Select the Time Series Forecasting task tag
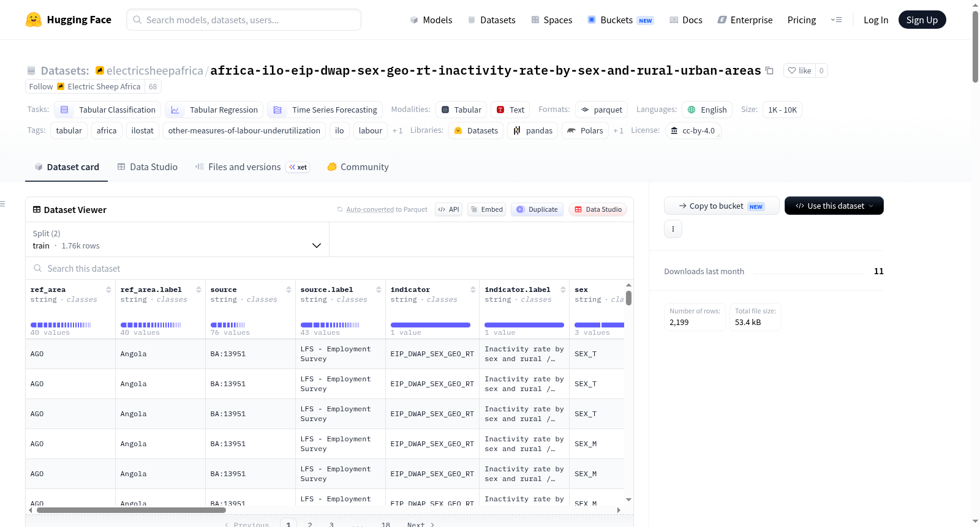Screen dimensions: 980x527 (x=325, y=110)
